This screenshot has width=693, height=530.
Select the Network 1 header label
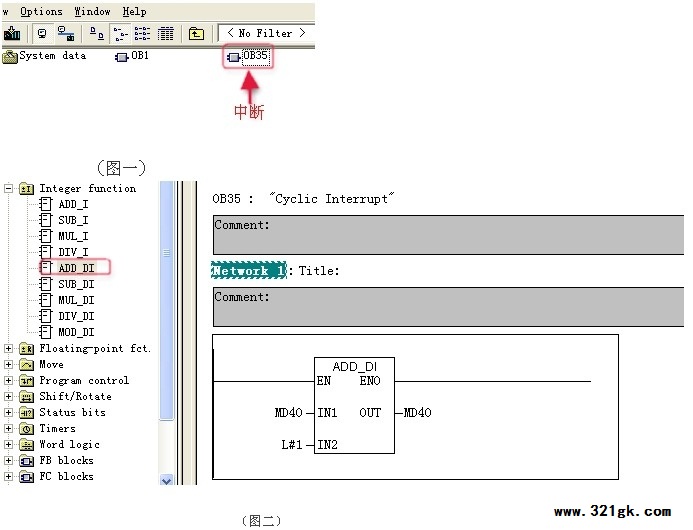tap(249, 271)
